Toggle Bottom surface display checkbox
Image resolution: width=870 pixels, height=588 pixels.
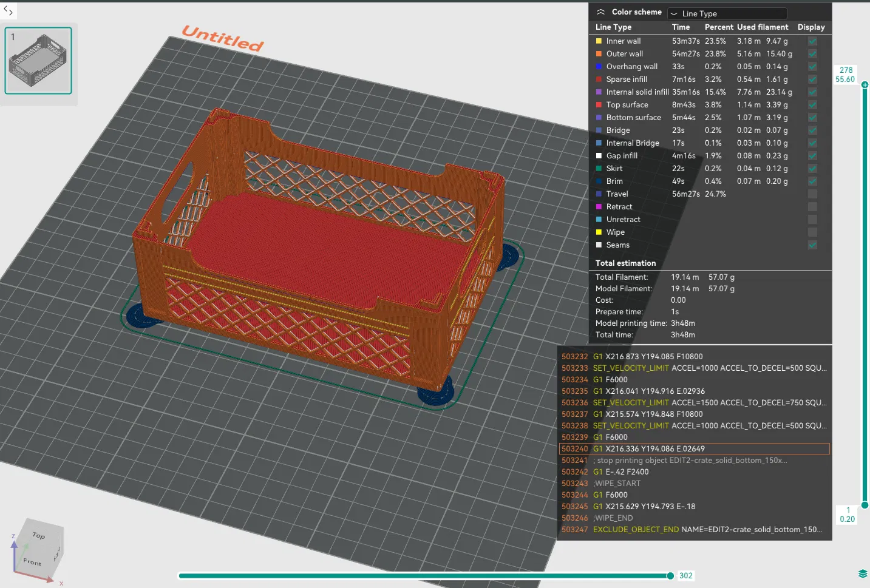(x=812, y=118)
